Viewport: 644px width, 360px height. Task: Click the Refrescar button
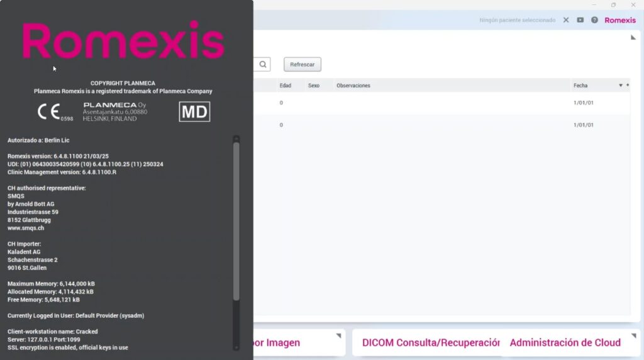click(303, 65)
